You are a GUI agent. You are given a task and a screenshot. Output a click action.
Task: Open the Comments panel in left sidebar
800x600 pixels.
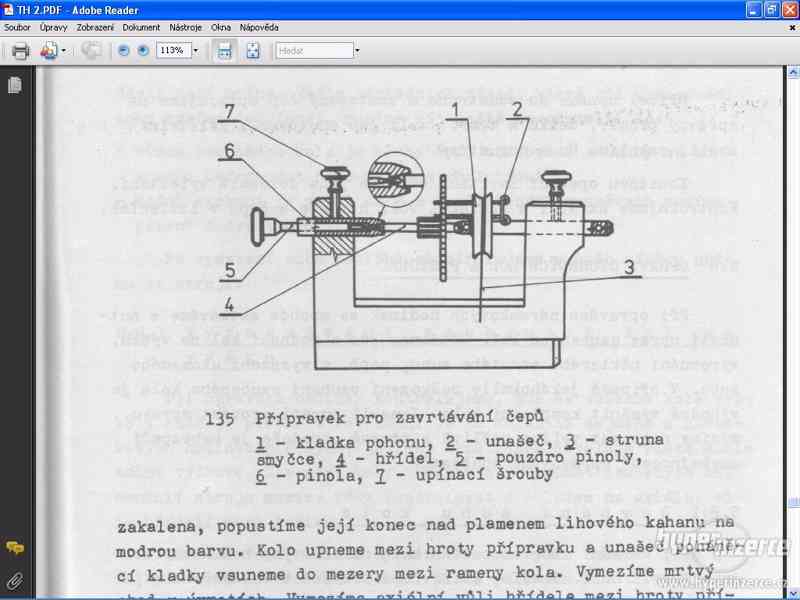[x=15, y=547]
